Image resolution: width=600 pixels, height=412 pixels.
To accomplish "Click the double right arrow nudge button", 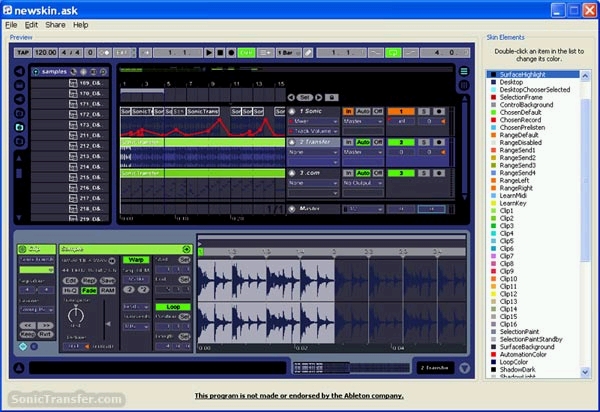I will click(x=46, y=326).
